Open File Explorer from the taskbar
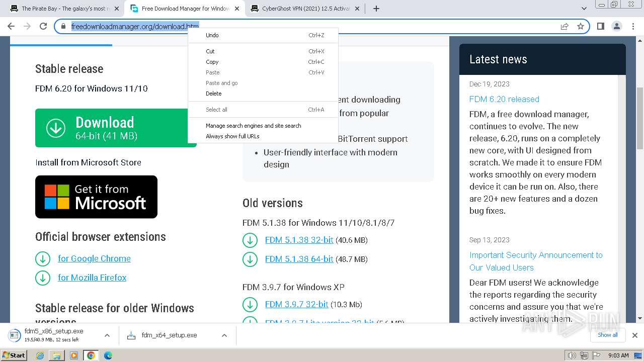This screenshot has height=362, width=644. pyautogui.click(x=57, y=355)
